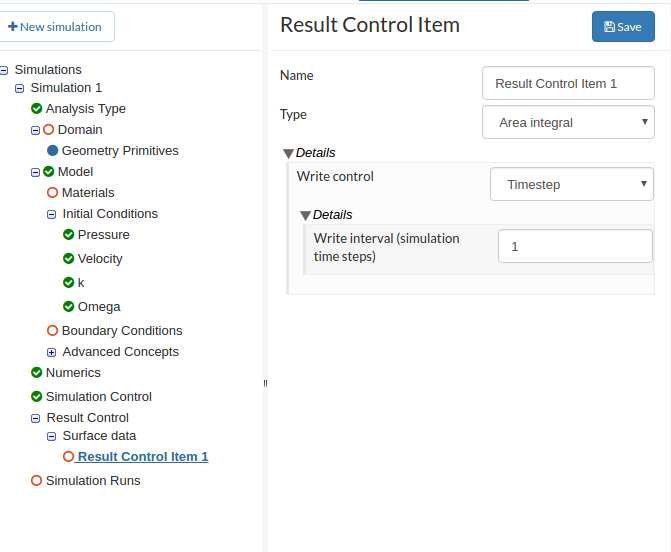Click the orange circle icon beside Simulation Runs

37,480
